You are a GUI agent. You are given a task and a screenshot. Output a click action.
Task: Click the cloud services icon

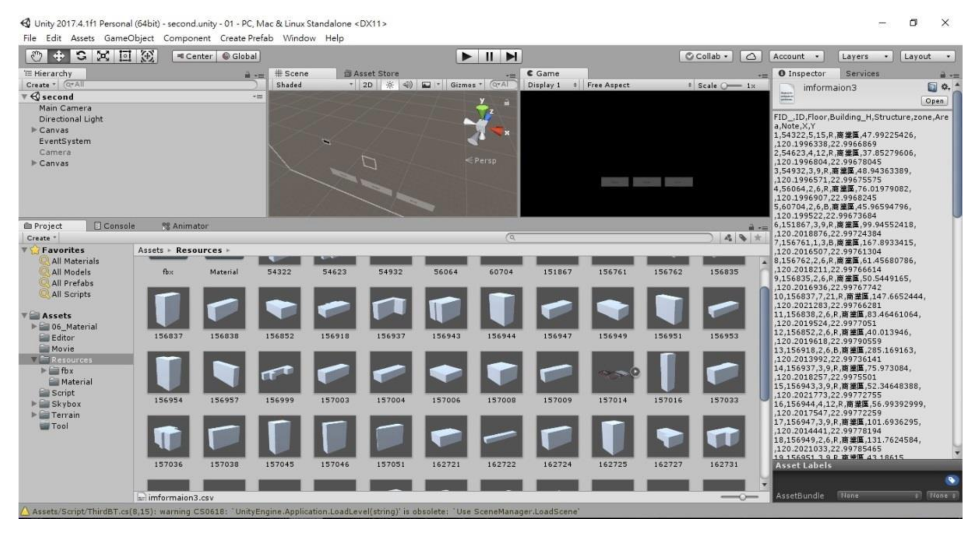[x=750, y=56]
